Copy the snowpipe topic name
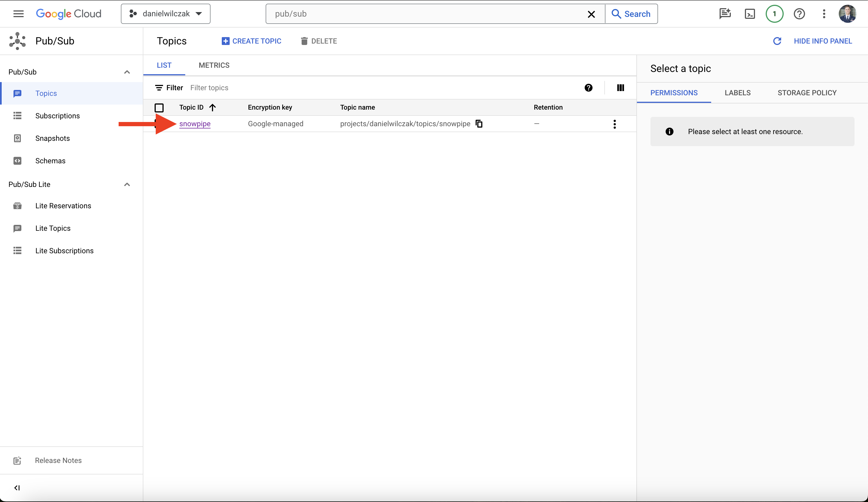Image resolution: width=868 pixels, height=502 pixels. click(x=479, y=124)
